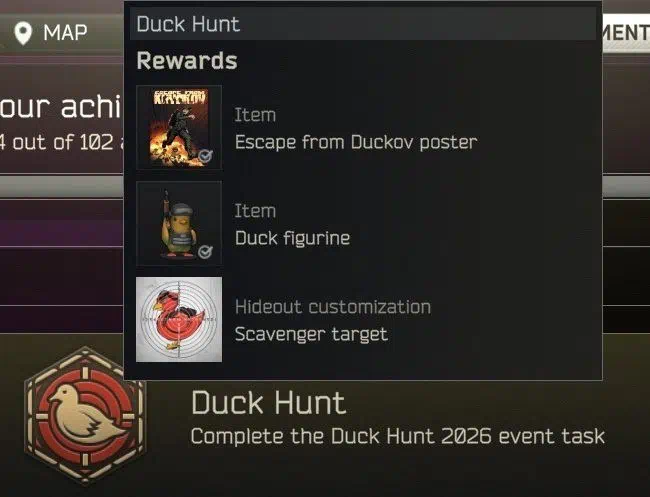This screenshot has height=497, width=650.
Task: Click Complete the Duck Hunt 2026 event description
Action: pos(398,436)
